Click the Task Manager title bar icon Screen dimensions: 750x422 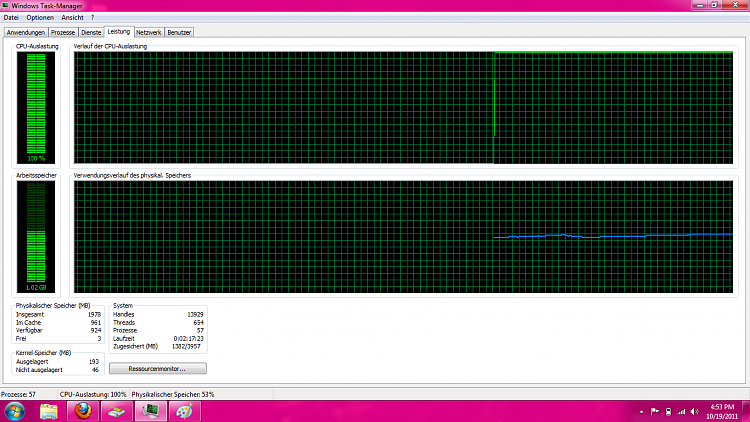click(5, 6)
